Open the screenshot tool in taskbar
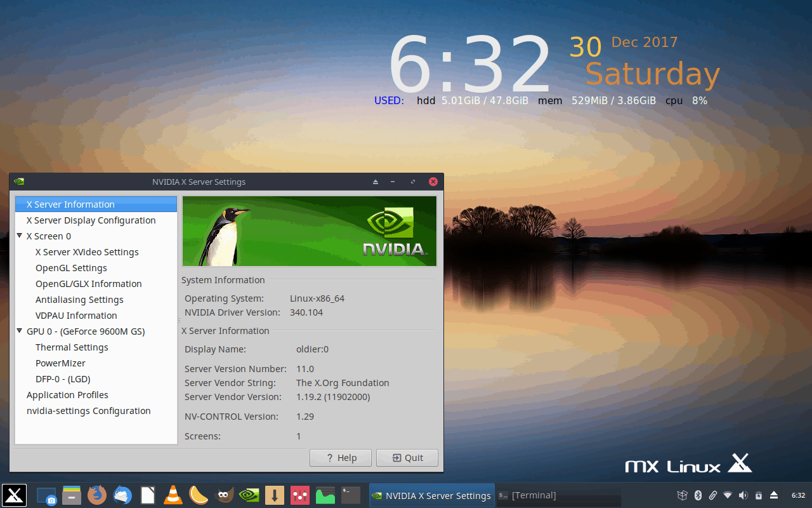The width and height of the screenshot is (812, 508). click(46, 495)
